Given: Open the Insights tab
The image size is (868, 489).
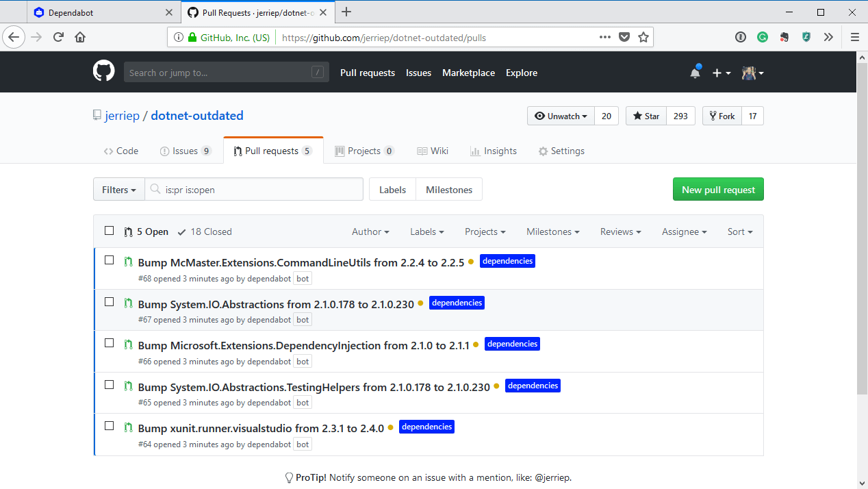Looking at the screenshot, I should click(494, 151).
